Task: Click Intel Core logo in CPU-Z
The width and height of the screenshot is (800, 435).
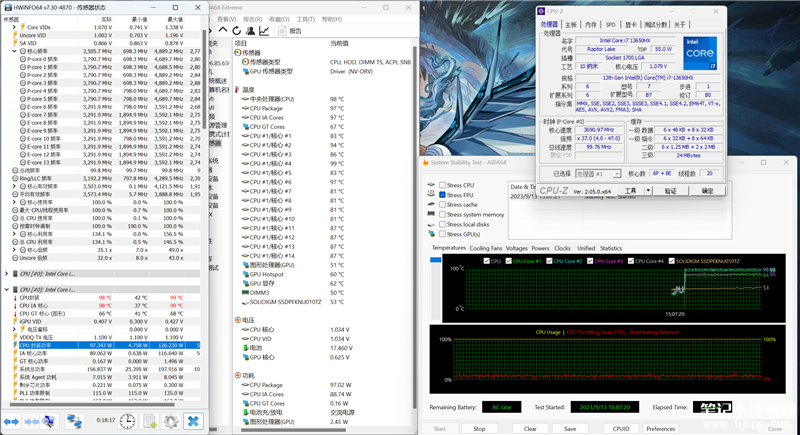Action: pyautogui.click(x=699, y=53)
